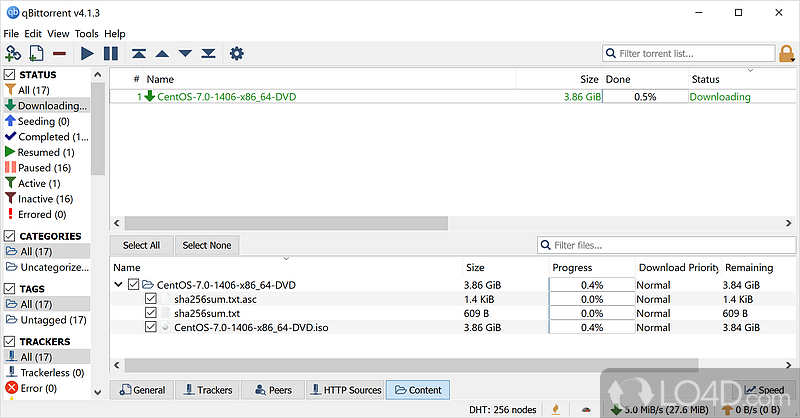Uncheck sha256sum.txt file checkbox
The width and height of the screenshot is (800, 418).
point(151,312)
